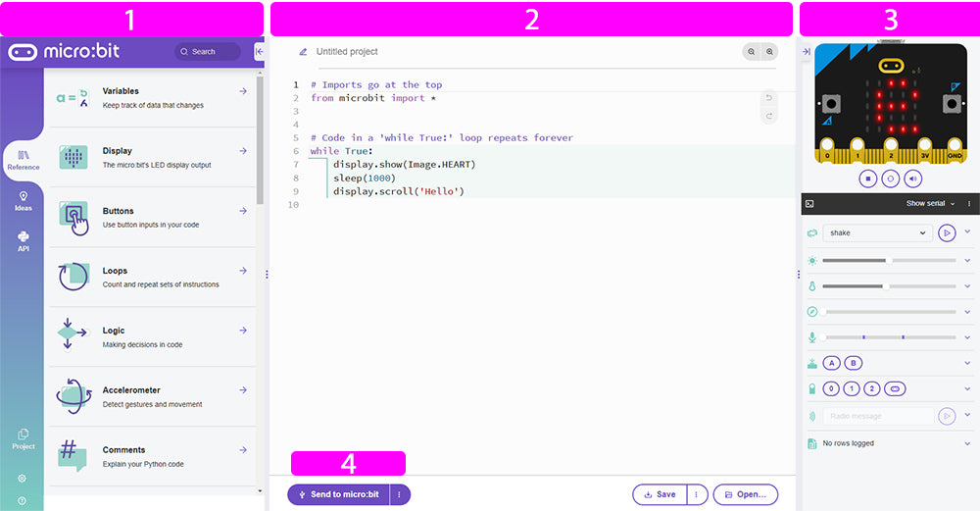
Task: Switch to the Ideas tab
Action: (x=23, y=201)
